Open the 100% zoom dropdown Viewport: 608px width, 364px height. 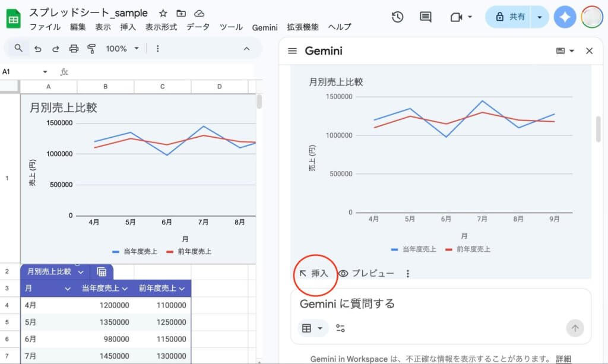click(122, 49)
